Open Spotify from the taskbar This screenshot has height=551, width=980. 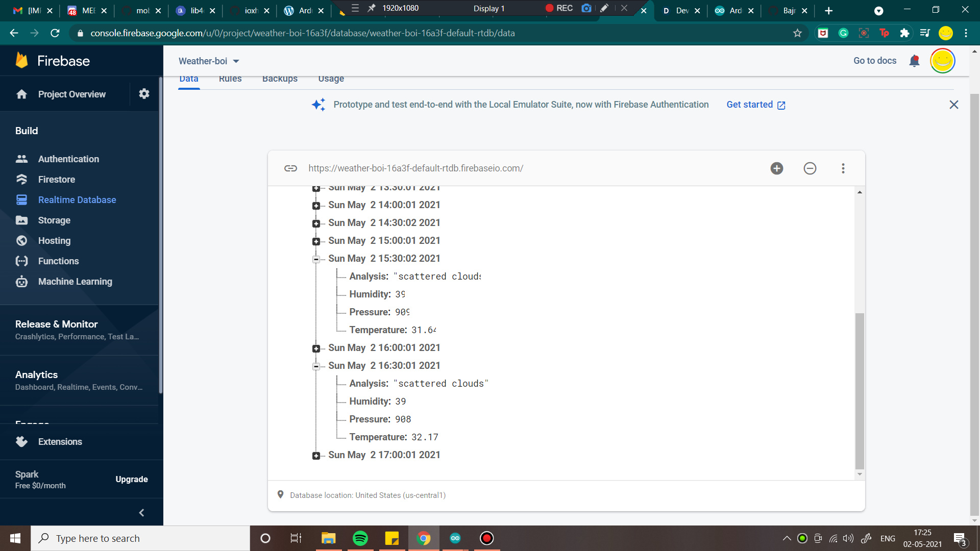[360, 538]
